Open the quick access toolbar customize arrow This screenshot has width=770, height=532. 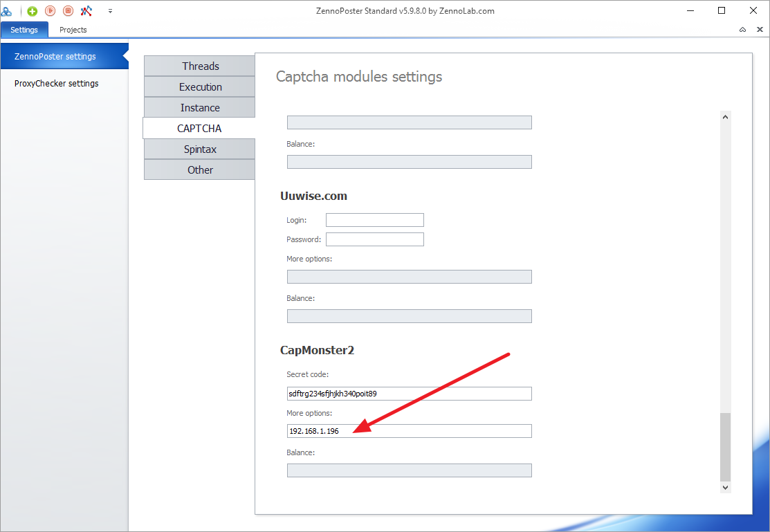click(x=111, y=11)
